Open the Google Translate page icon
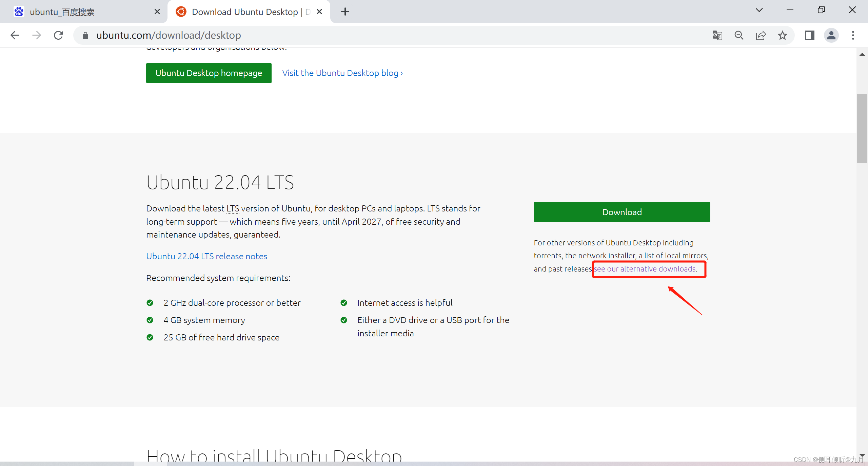This screenshot has height=466, width=868. [x=717, y=35]
